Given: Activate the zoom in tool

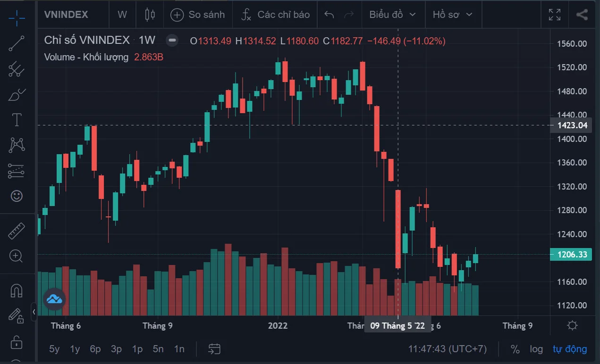Looking at the screenshot, I should (17, 256).
